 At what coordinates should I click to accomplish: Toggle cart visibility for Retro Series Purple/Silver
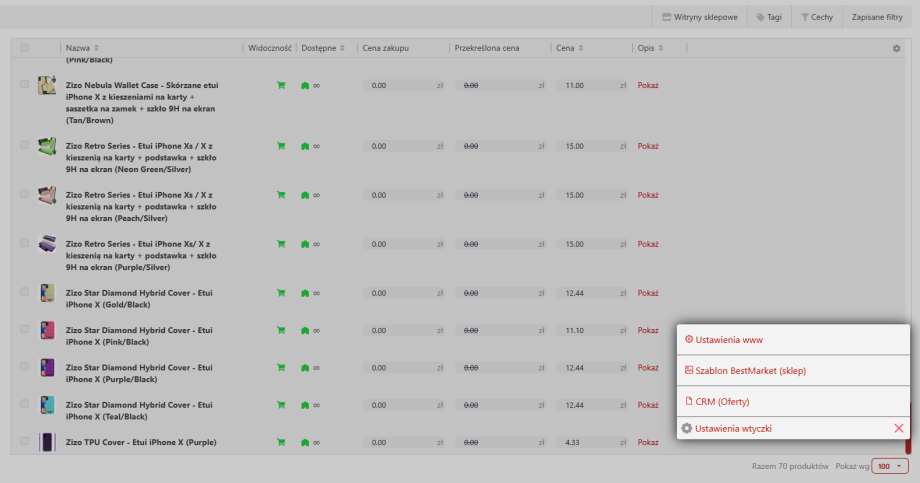[281, 244]
